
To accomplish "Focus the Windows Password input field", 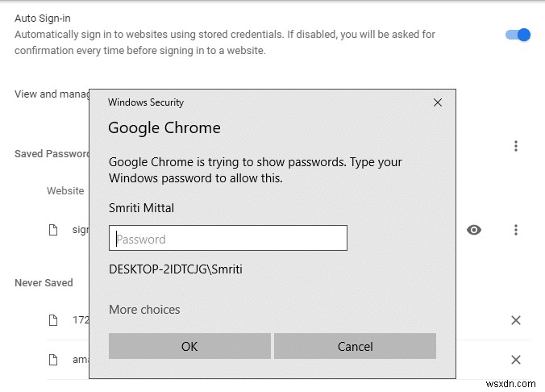I will 228,239.
